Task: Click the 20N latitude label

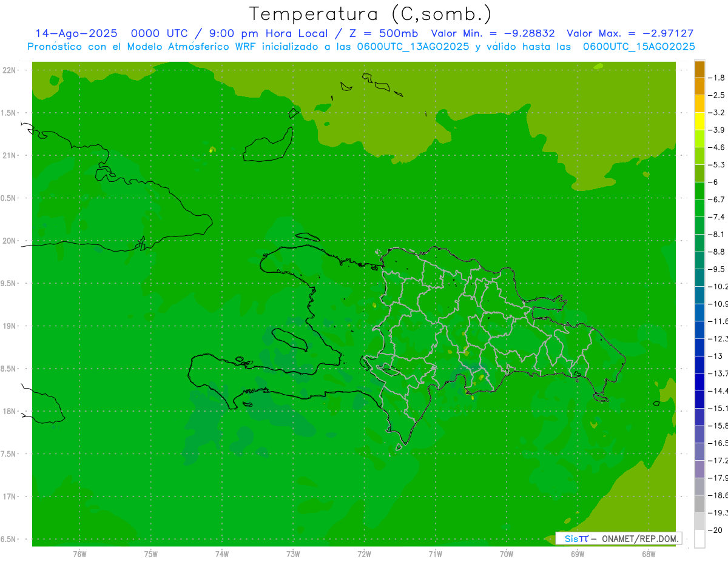Action: [9, 241]
